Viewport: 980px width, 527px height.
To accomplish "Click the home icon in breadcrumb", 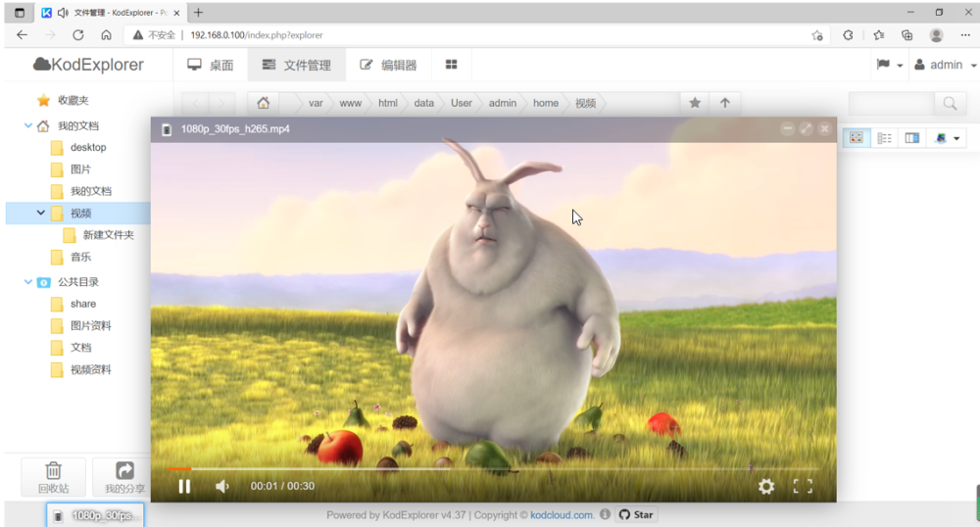I will (263, 103).
